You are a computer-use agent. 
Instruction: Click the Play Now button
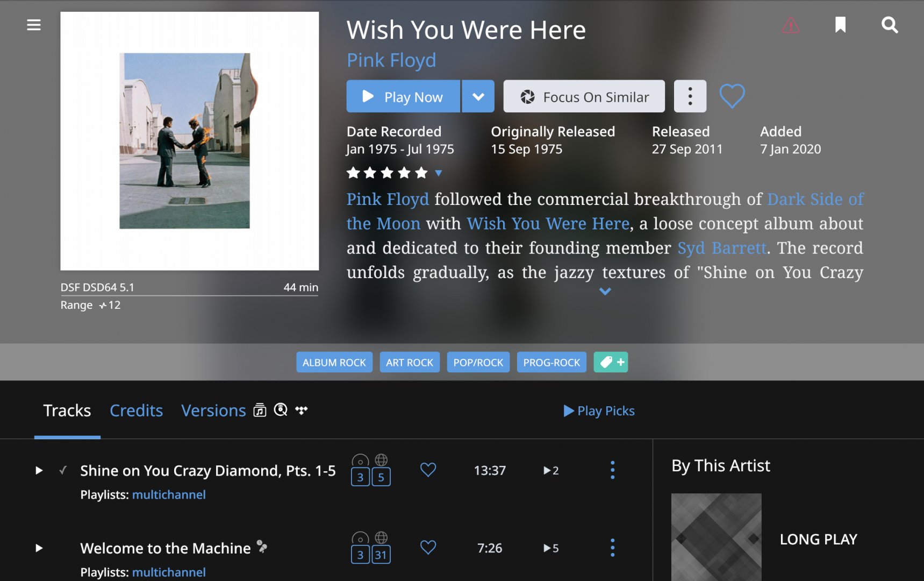click(403, 96)
